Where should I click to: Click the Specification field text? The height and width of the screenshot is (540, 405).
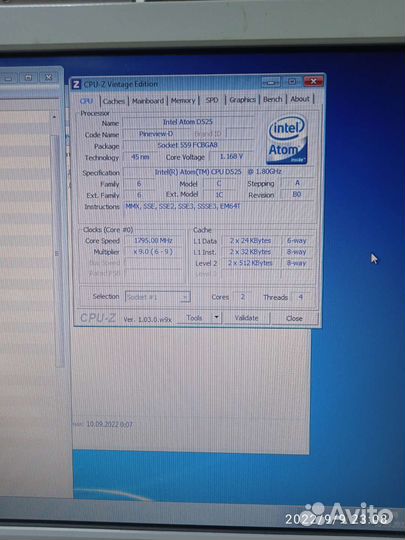pos(218,172)
